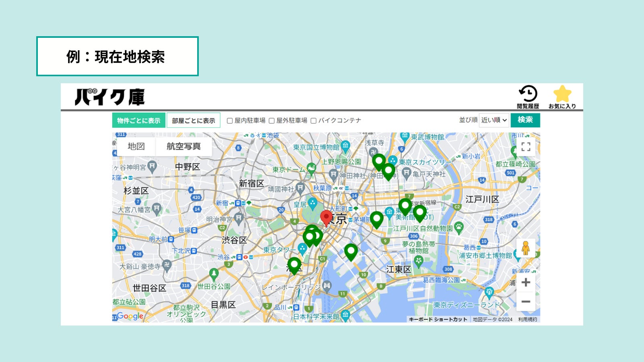
Task: Select the Street View pegman
Action: 526,248
